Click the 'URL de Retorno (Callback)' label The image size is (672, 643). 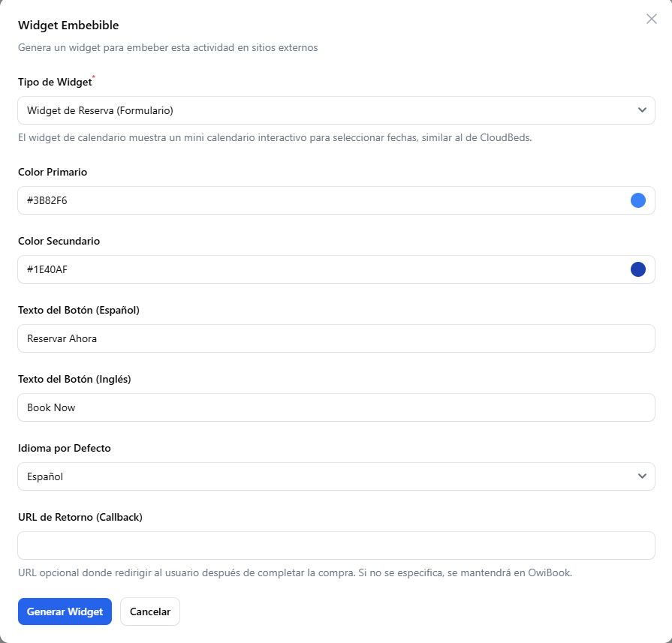point(80,517)
